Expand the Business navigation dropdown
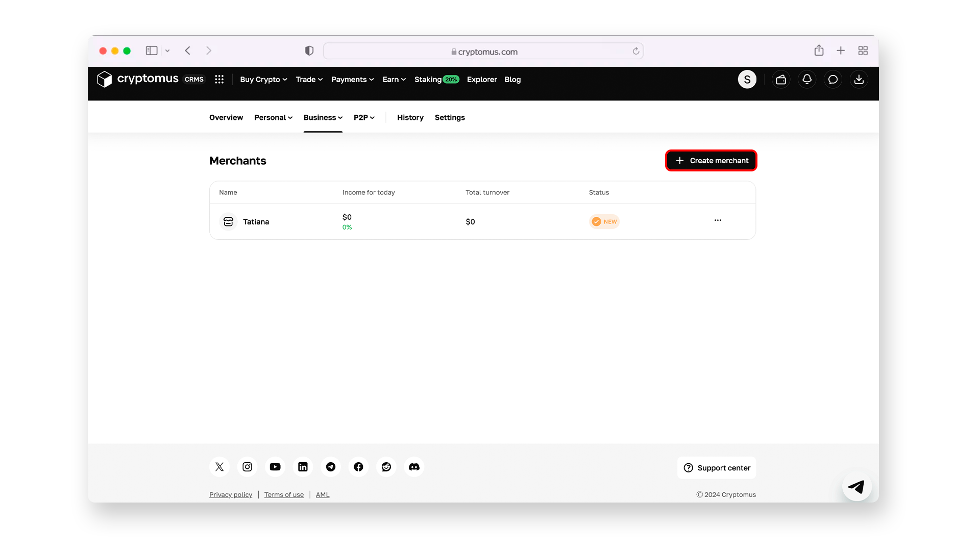Image resolution: width=980 pixels, height=551 pixels. pyautogui.click(x=323, y=117)
